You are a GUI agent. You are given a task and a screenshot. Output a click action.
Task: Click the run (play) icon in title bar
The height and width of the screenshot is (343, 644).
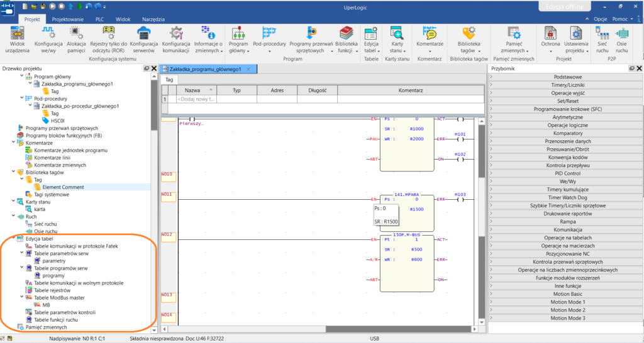tap(52, 6)
